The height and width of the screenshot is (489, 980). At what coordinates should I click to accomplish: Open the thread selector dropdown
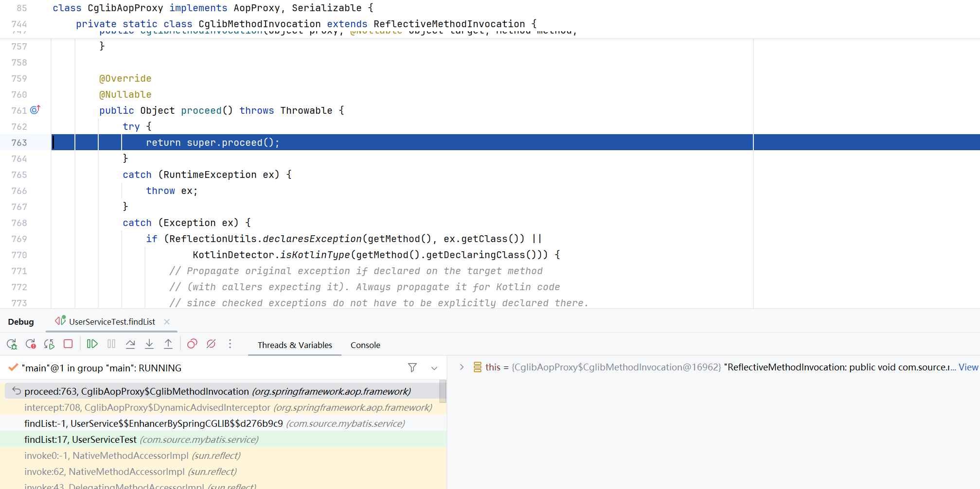point(434,368)
